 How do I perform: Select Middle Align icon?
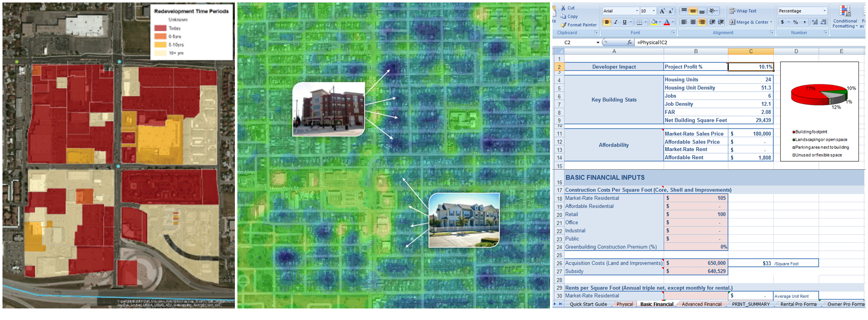tap(693, 11)
